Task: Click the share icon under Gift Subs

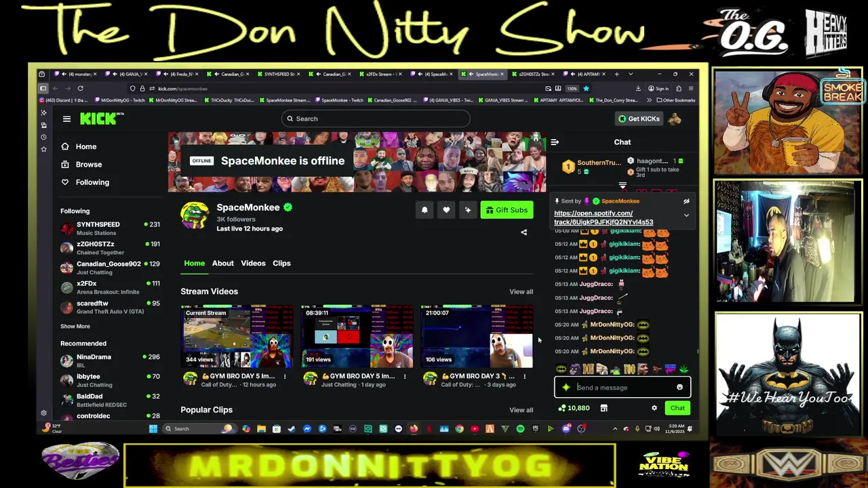Action: pos(524,232)
